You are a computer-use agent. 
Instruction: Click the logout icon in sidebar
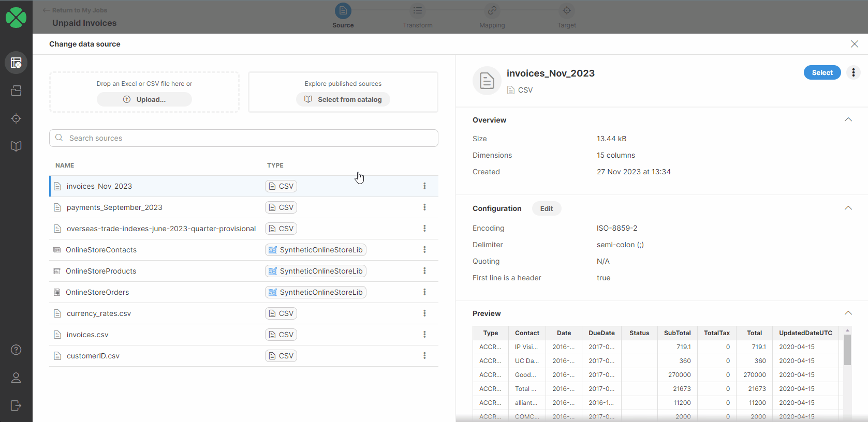(16, 405)
